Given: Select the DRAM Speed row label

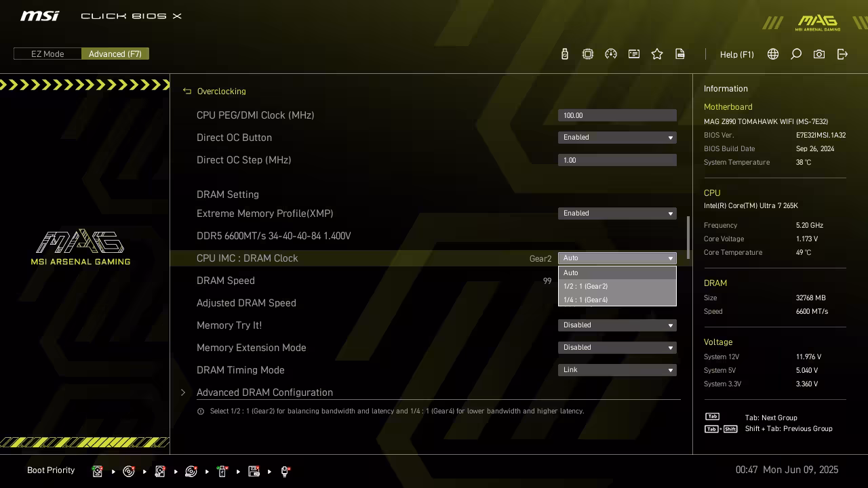Looking at the screenshot, I should tap(226, 281).
